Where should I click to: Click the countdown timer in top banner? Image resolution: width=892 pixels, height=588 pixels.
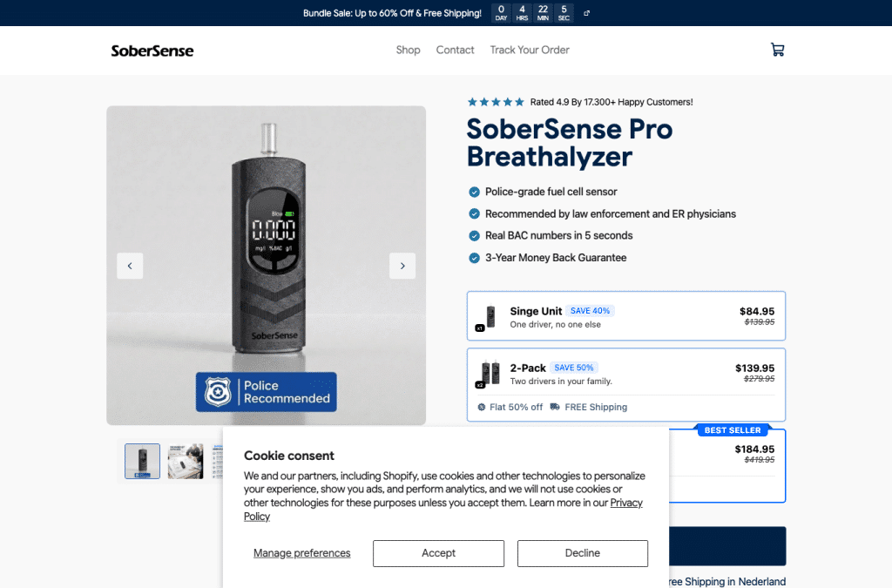(x=532, y=13)
